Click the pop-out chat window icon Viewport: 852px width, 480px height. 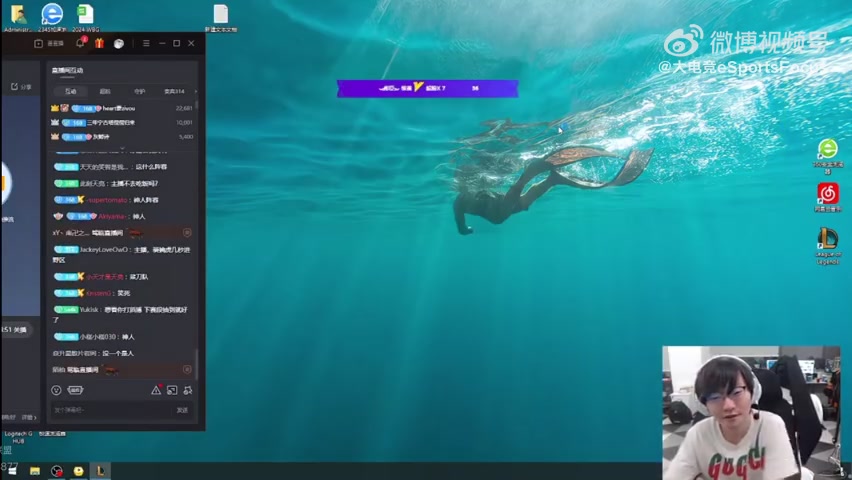point(172,390)
